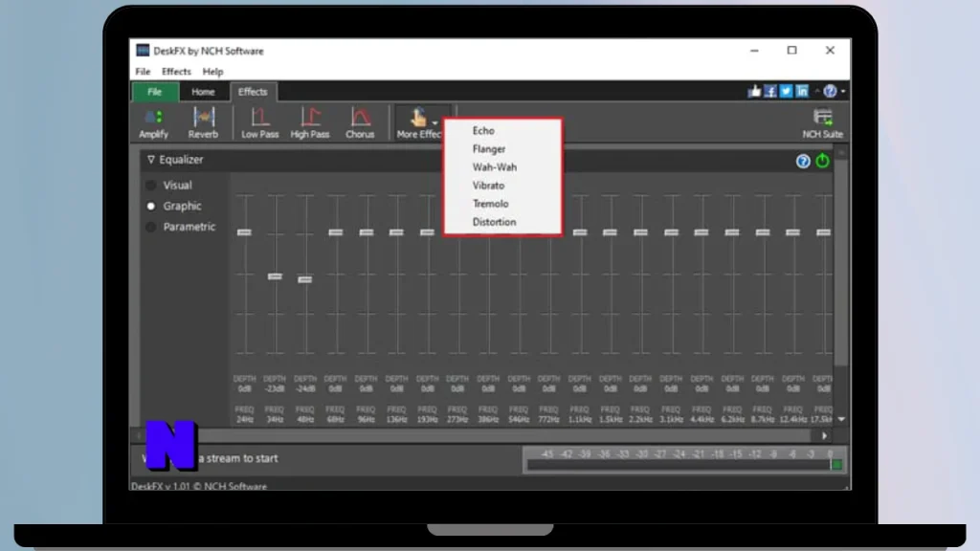Expand the help icon dropdown arrow

pyautogui.click(x=843, y=92)
